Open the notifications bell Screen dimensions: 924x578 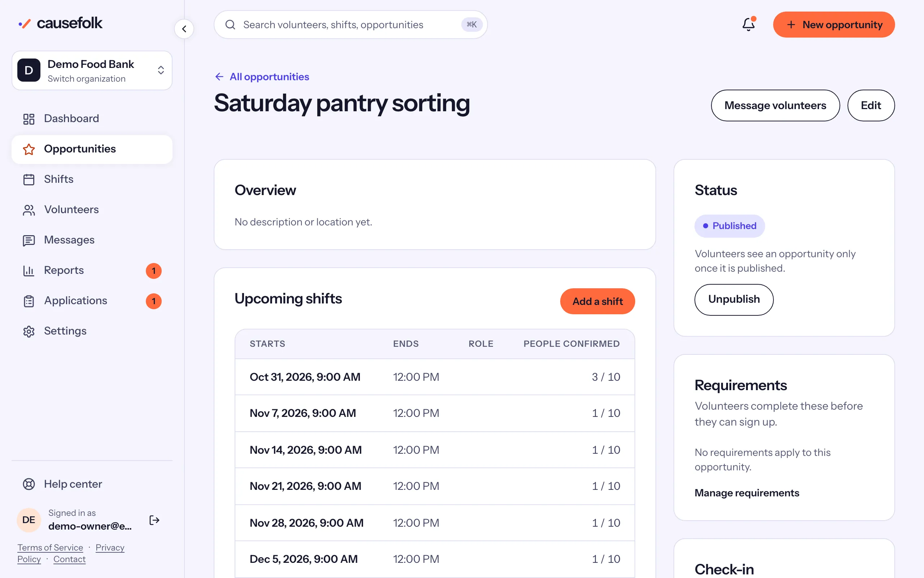pos(748,25)
